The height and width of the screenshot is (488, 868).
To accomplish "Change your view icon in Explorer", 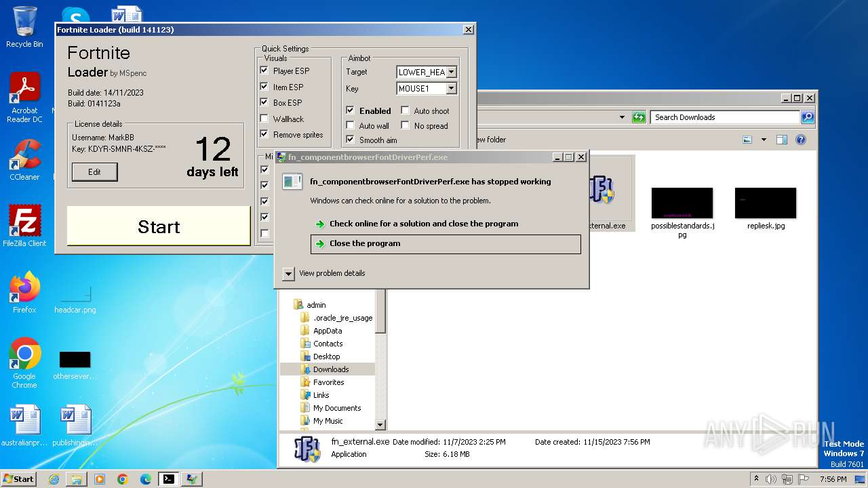I will 747,140.
